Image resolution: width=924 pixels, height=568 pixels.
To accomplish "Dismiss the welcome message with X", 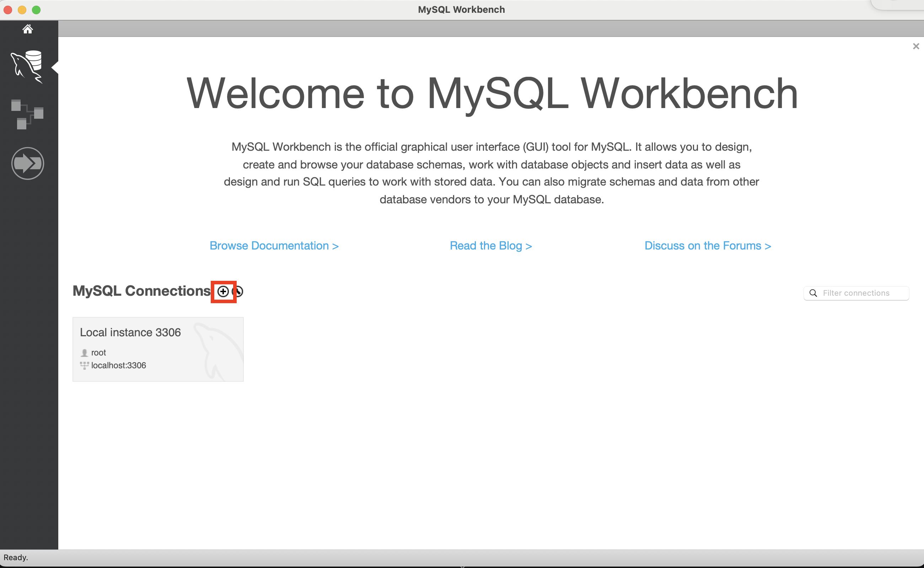I will [916, 46].
